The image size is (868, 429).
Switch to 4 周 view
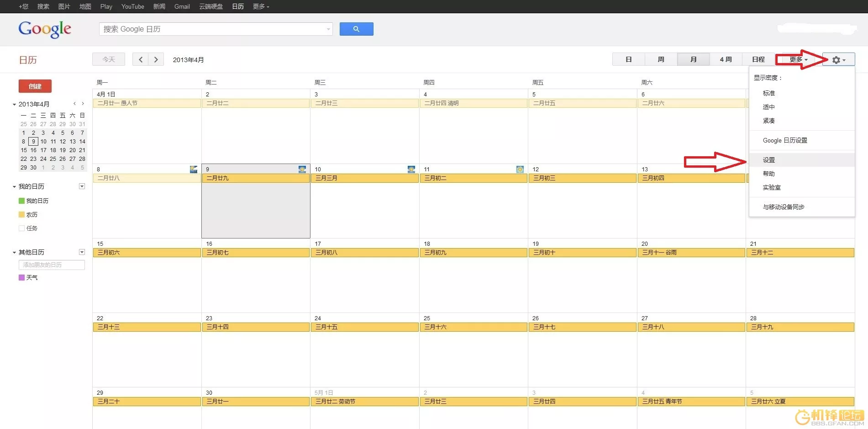click(x=726, y=59)
